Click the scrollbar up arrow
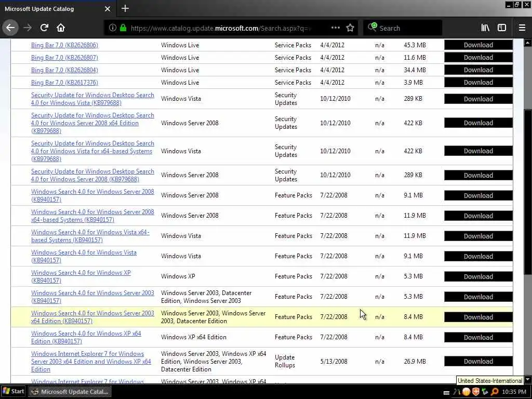The width and height of the screenshot is (532, 399). pyautogui.click(x=528, y=43)
